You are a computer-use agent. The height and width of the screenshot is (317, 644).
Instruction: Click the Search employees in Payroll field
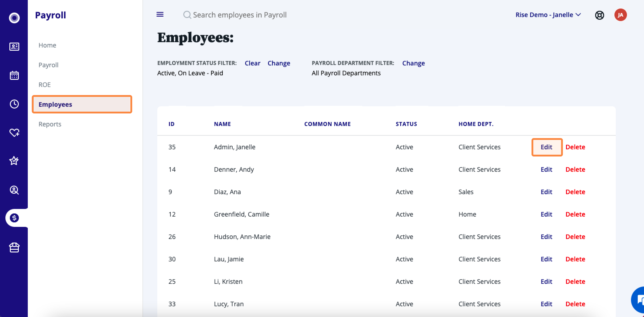(x=240, y=15)
